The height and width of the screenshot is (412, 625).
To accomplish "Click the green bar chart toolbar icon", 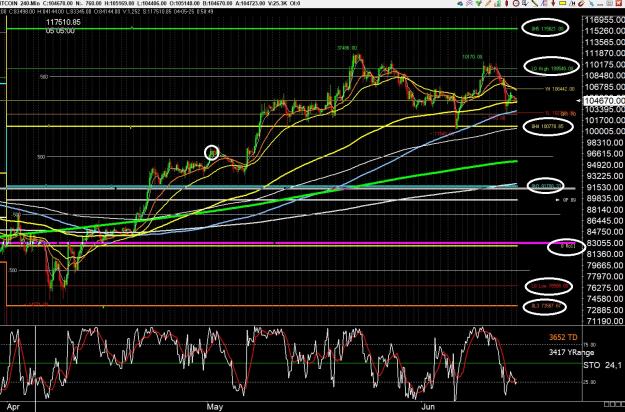I will [x=497, y=3].
